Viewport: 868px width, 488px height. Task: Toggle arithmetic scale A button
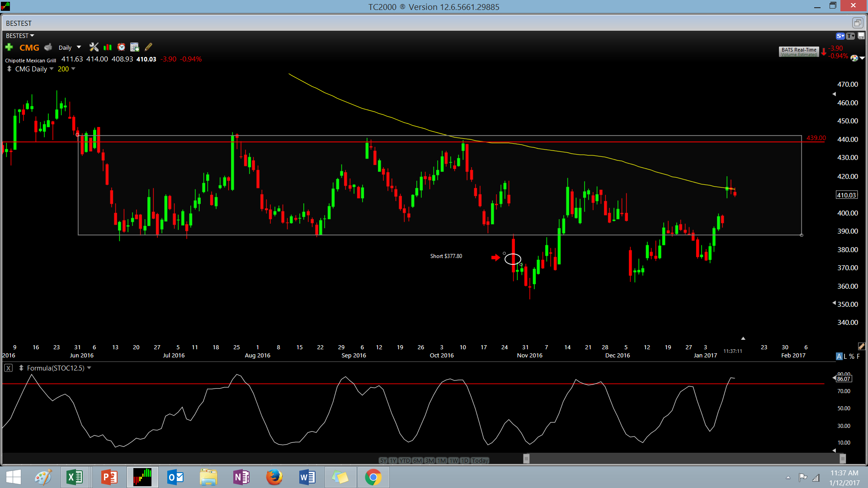point(839,356)
